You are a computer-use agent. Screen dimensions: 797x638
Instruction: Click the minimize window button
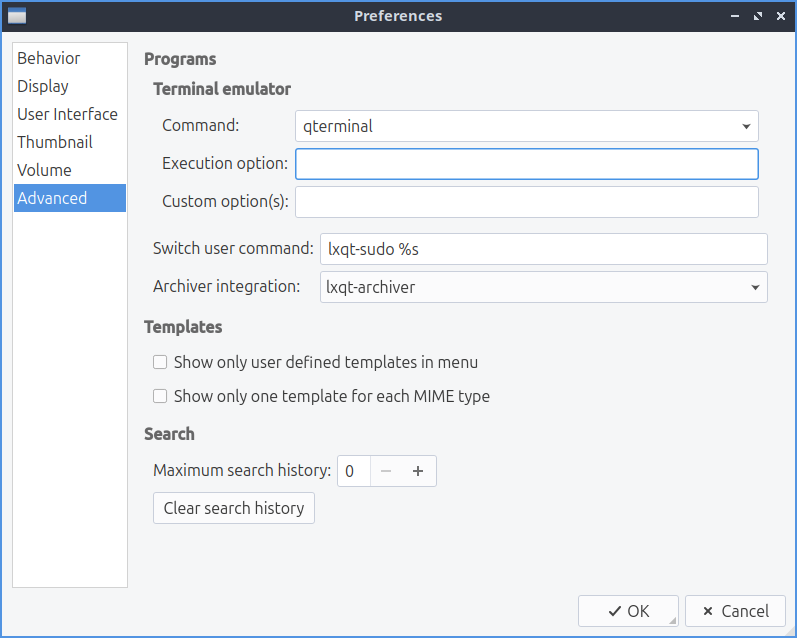pyautogui.click(x=735, y=16)
